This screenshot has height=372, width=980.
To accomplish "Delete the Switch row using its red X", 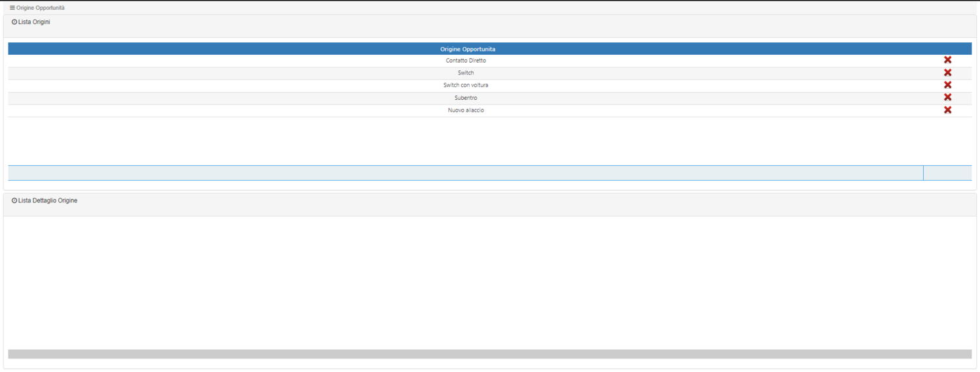I will pyautogui.click(x=947, y=72).
